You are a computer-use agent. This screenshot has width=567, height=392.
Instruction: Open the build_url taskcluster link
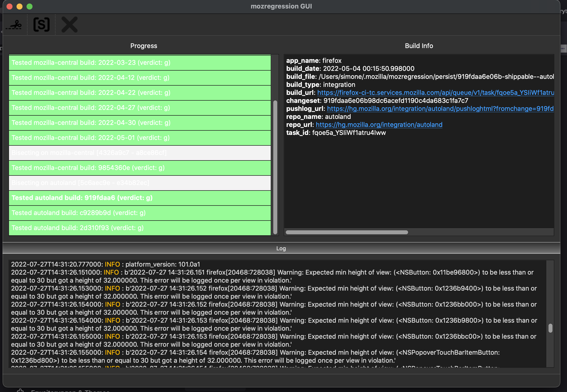pos(435,93)
